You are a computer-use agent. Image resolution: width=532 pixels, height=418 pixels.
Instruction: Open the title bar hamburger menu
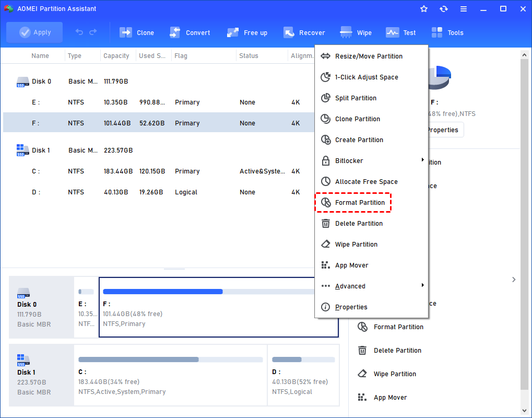(x=463, y=9)
